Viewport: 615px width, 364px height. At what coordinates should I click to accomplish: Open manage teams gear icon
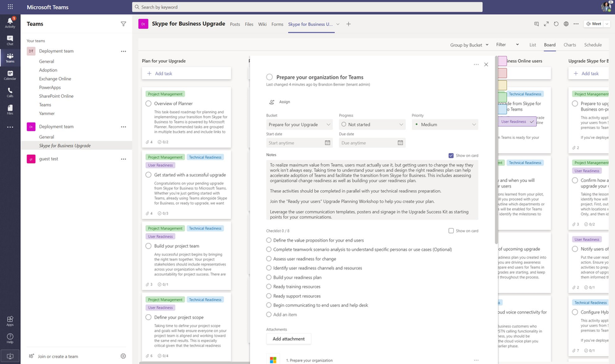pos(123,356)
